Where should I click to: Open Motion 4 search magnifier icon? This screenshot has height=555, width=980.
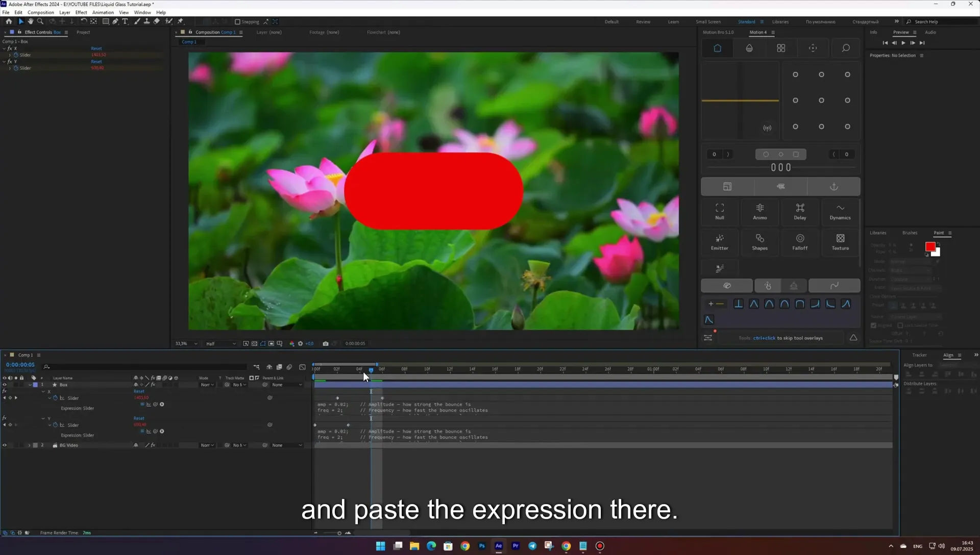tap(846, 48)
